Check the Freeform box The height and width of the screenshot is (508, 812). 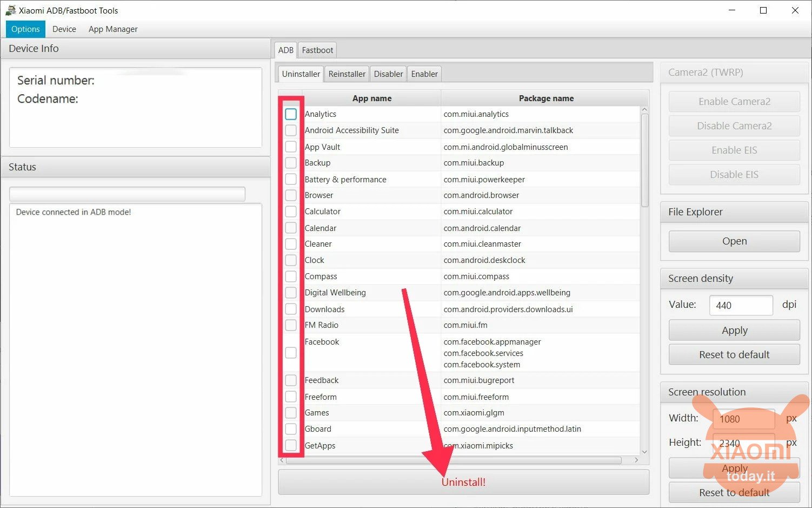(291, 397)
